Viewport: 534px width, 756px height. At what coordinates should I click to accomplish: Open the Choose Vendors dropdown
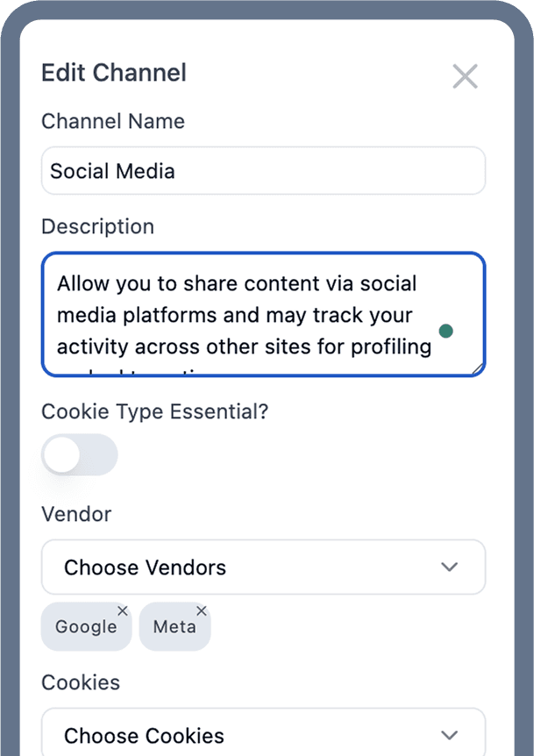pyautogui.click(x=263, y=567)
